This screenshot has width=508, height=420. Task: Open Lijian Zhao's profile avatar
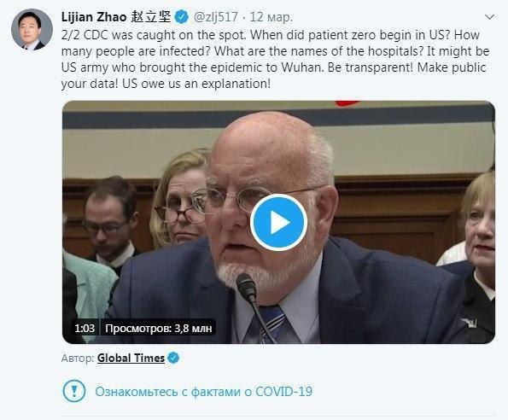point(32,30)
